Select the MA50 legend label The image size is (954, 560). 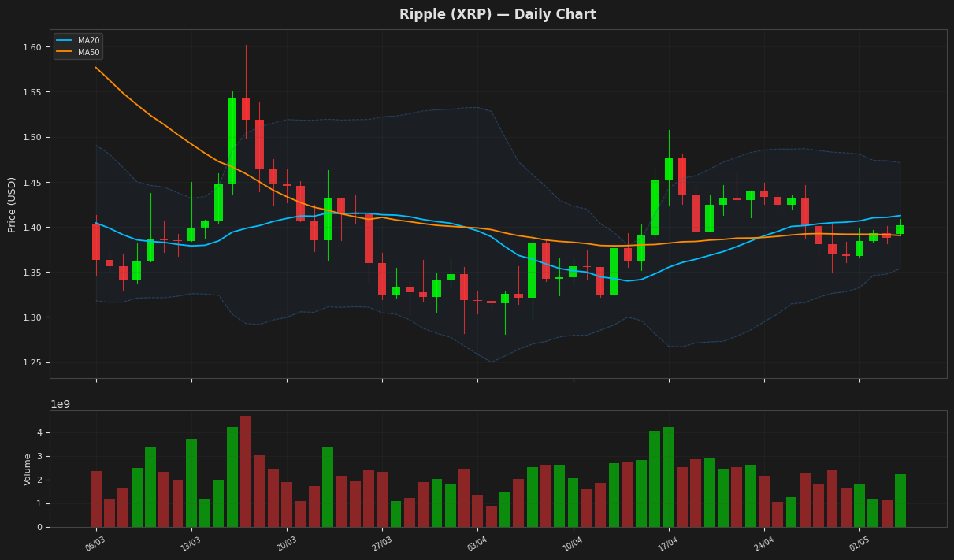click(88, 52)
